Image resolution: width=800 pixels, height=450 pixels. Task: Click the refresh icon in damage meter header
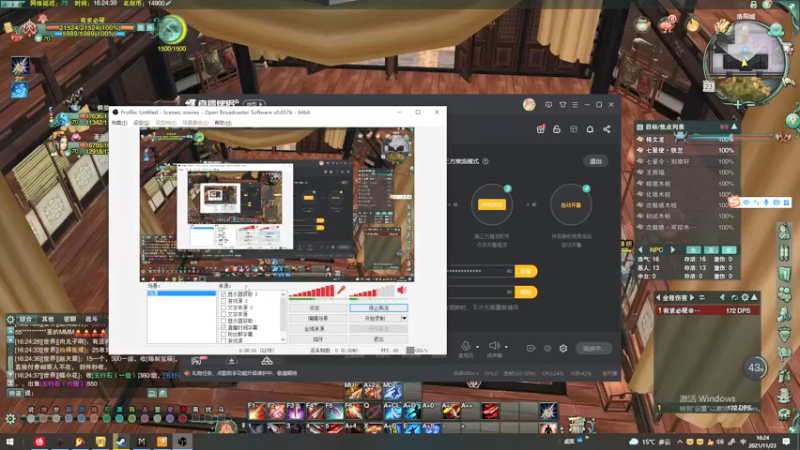[x=734, y=297]
